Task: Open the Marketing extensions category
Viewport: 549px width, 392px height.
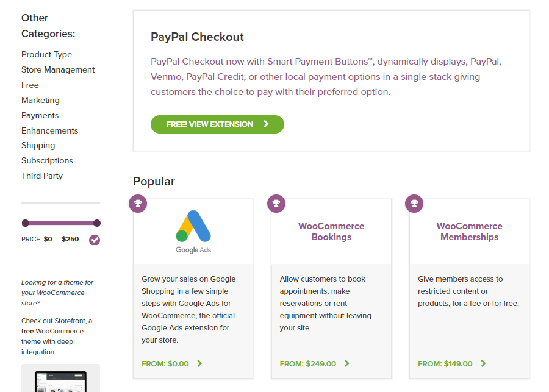Action: [40, 100]
